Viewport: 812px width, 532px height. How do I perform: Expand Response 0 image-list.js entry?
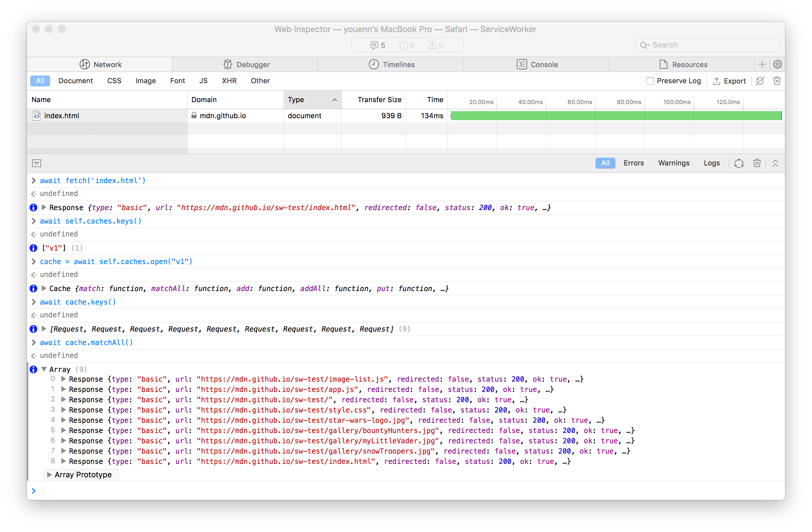[64, 379]
